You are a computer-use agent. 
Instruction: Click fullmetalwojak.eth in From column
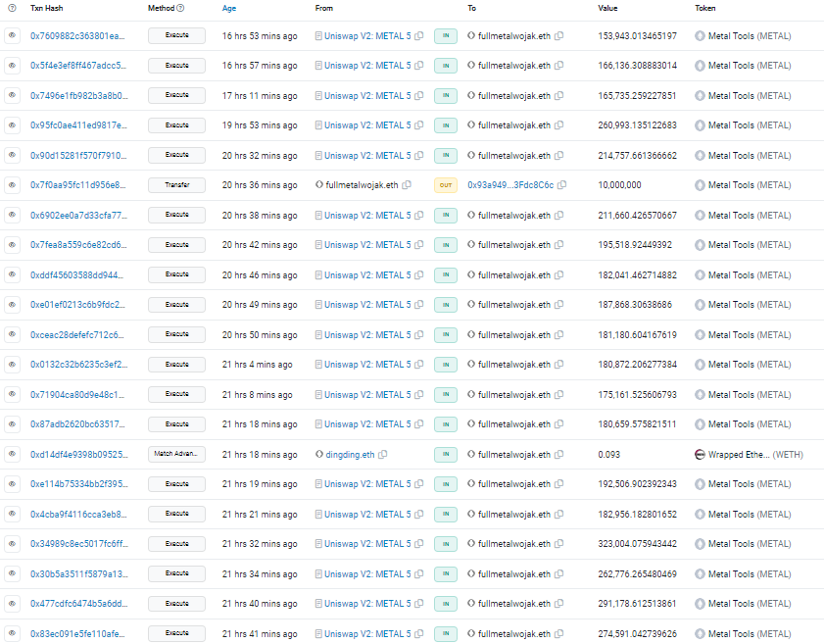[362, 185]
